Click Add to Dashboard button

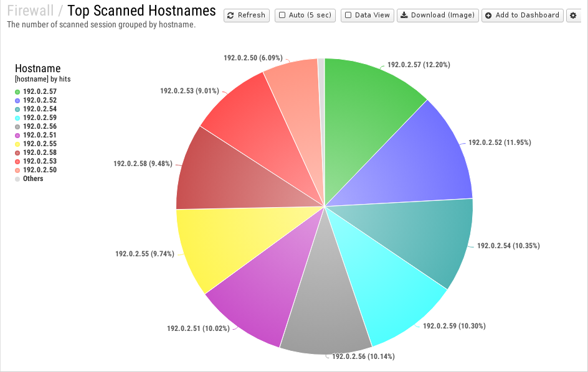pyautogui.click(x=522, y=16)
